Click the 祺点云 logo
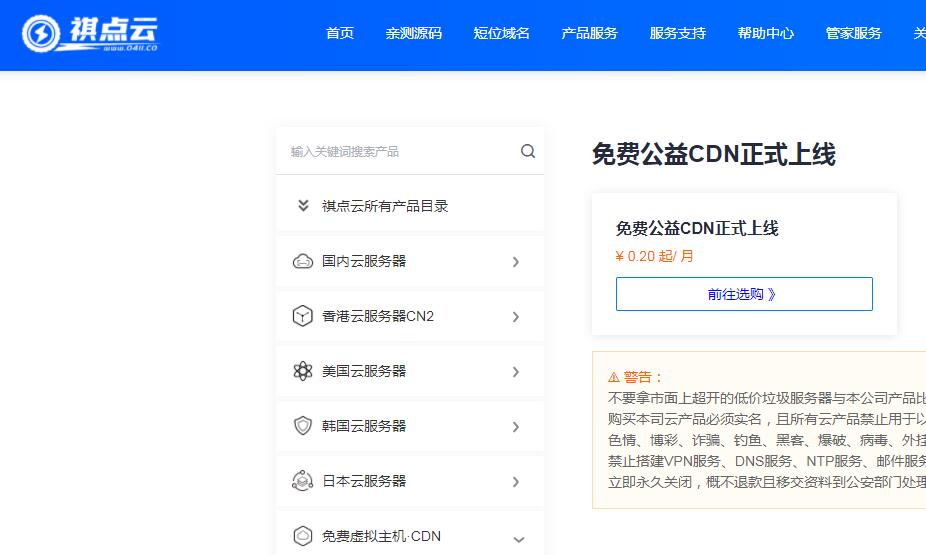926x555 pixels. point(90,33)
